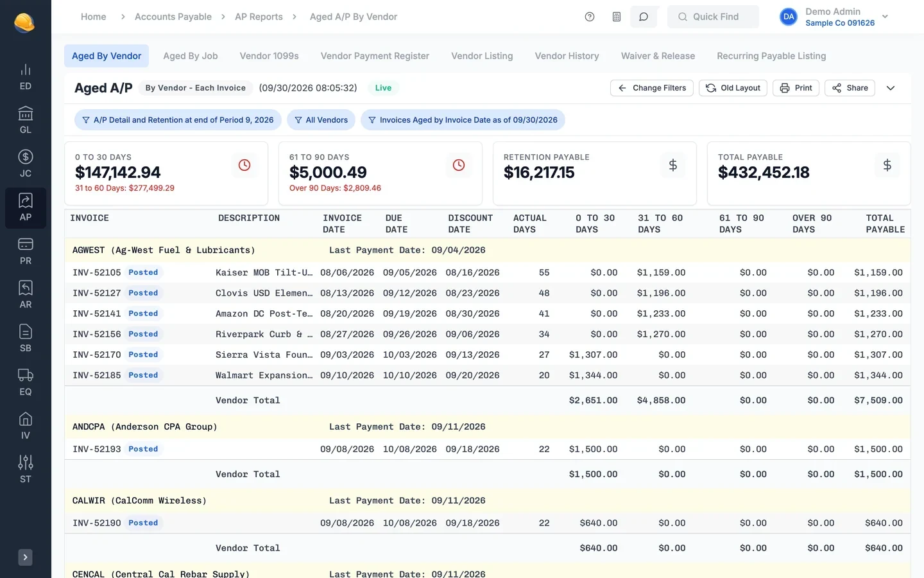Image resolution: width=924 pixels, height=578 pixels.
Task: Click the dollar icon on the Retention Payable card
Action: pos(673,165)
